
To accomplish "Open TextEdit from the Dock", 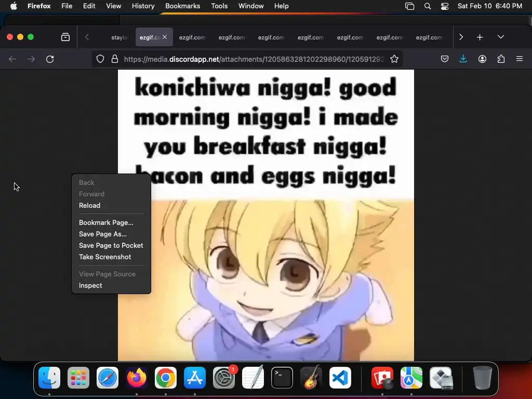I will [253, 378].
